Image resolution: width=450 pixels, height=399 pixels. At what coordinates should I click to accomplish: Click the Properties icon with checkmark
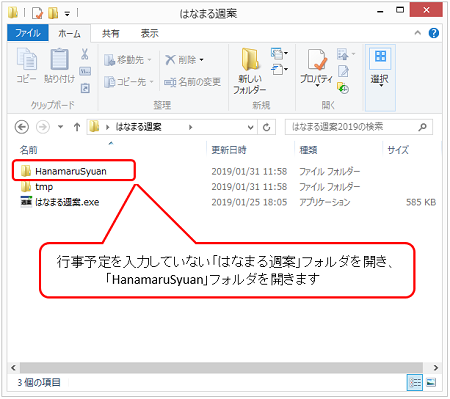316,59
